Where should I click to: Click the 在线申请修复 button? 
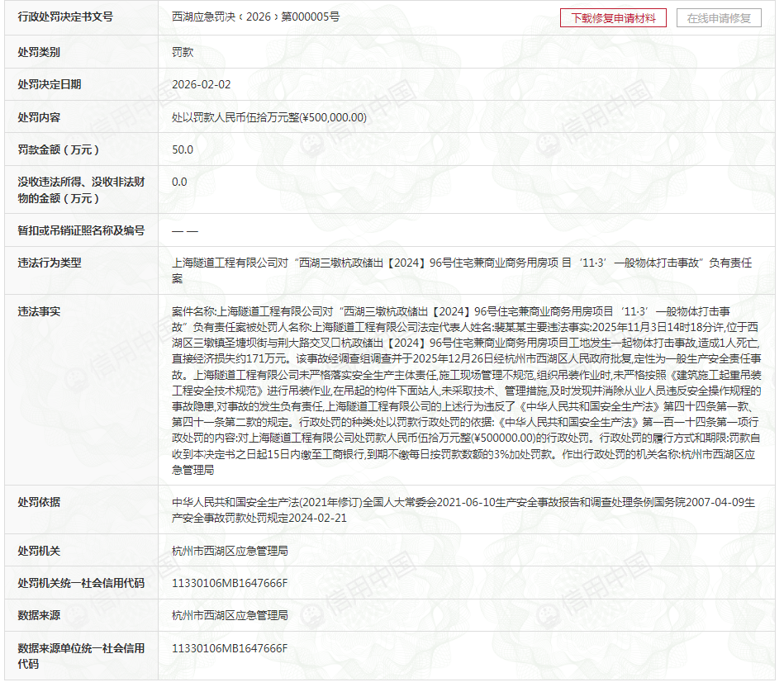pos(719,18)
